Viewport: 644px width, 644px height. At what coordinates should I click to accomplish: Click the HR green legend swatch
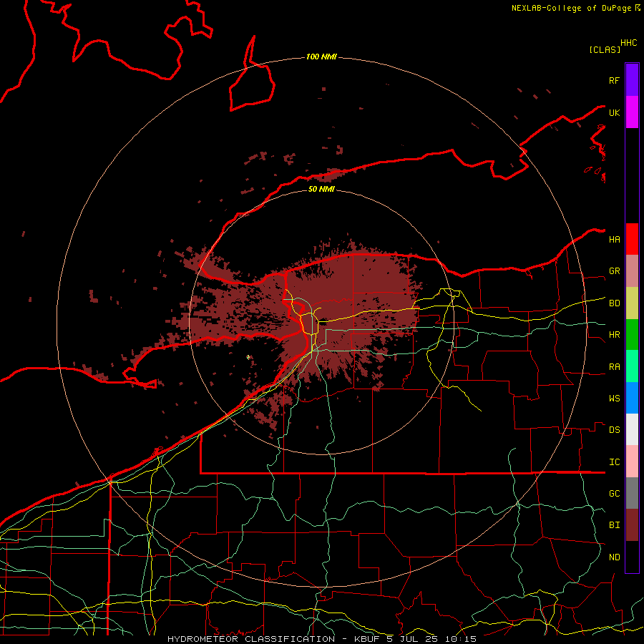pos(632,335)
